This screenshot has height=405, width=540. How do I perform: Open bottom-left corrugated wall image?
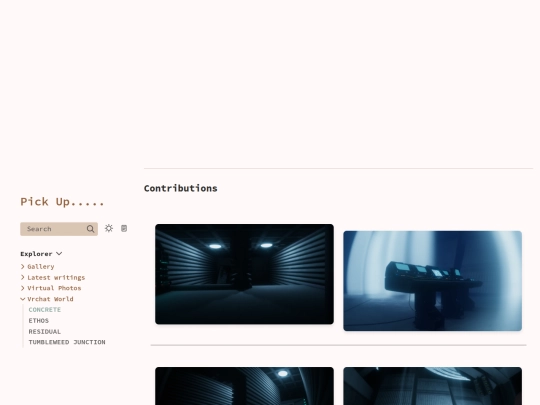(244, 386)
